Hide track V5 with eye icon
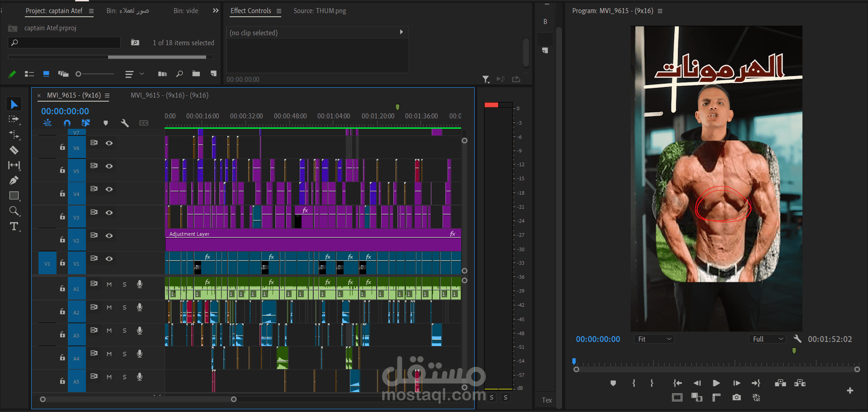 (x=109, y=166)
